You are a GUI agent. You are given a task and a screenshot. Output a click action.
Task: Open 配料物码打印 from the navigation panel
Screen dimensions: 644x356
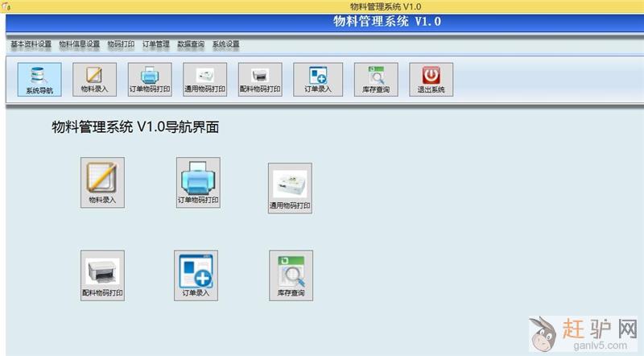(x=102, y=275)
